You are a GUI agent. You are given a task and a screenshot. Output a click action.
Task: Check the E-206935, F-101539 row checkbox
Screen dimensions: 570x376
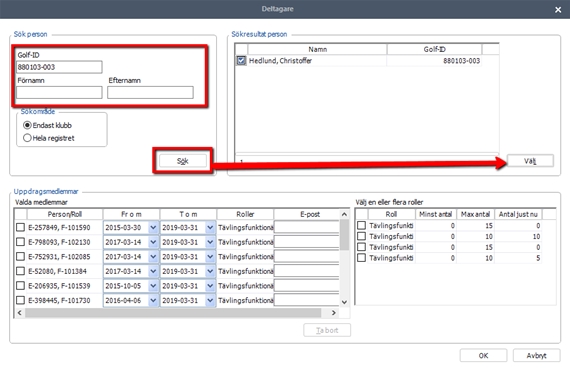click(20, 285)
